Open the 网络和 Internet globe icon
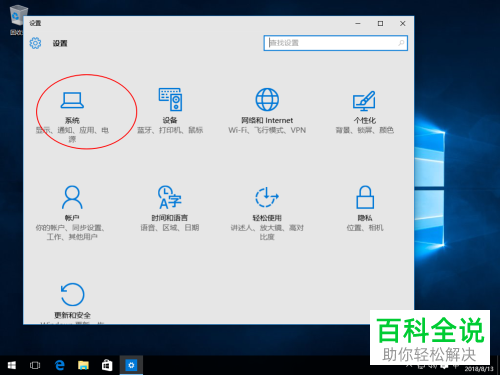 pos(267,99)
